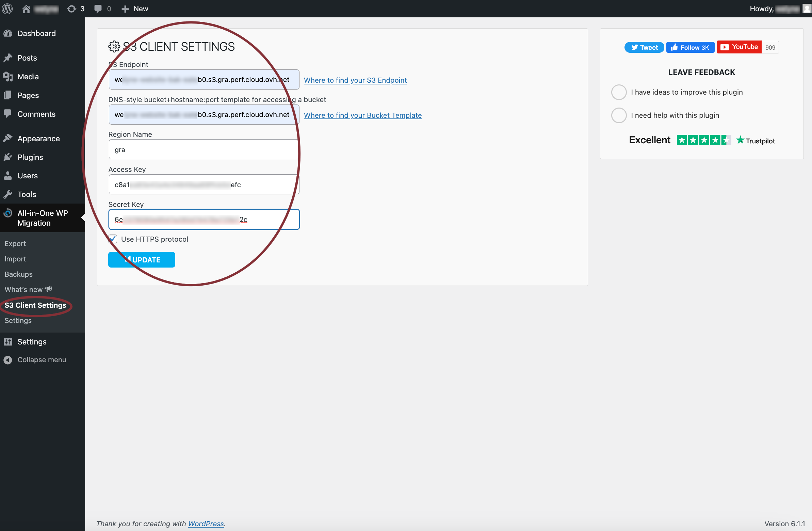
Task: Select 'I have ideas to improve this plugin'
Action: (619, 92)
